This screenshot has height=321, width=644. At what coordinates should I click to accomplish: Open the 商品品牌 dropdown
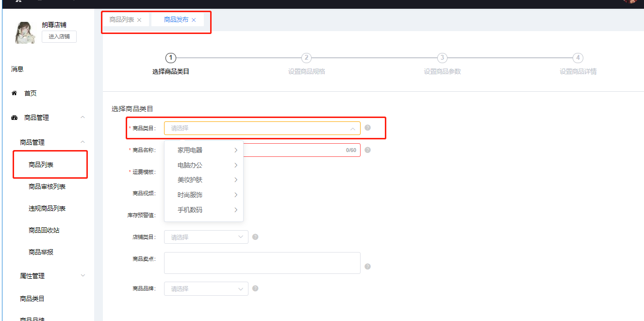(206, 288)
